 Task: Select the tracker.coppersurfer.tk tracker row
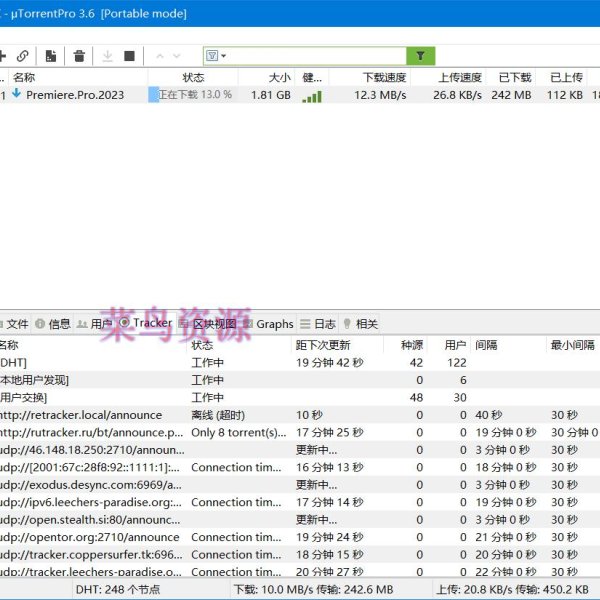coord(300,554)
